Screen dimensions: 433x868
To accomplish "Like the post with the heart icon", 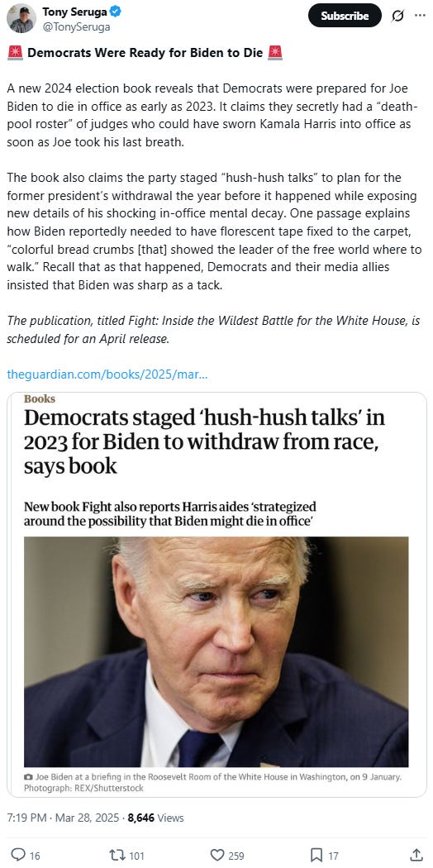I will 217,855.
